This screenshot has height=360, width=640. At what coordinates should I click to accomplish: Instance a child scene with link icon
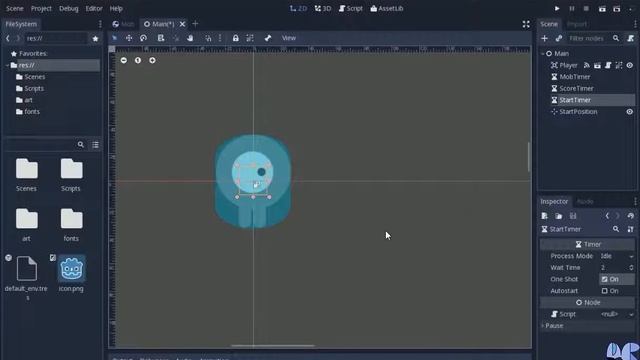click(559, 38)
